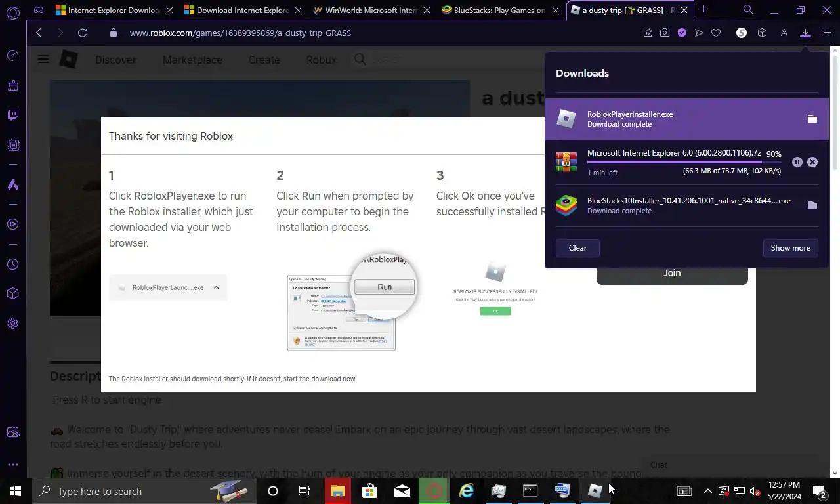Click the address bar URL

[240, 33]
